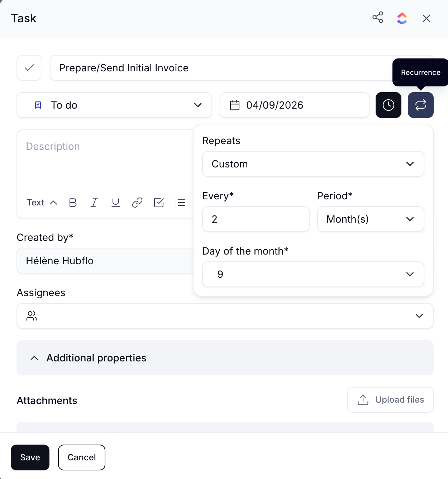Open the Period Month(s) dropdown
The height and width of the screenshot is (479, 448).
[x=370, y=219]
